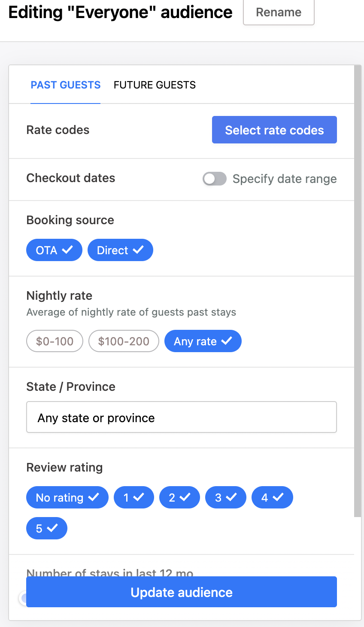364x627 pixels.
Task: Select the $0-100 nightly rate chip
Action: pos(55,341)
